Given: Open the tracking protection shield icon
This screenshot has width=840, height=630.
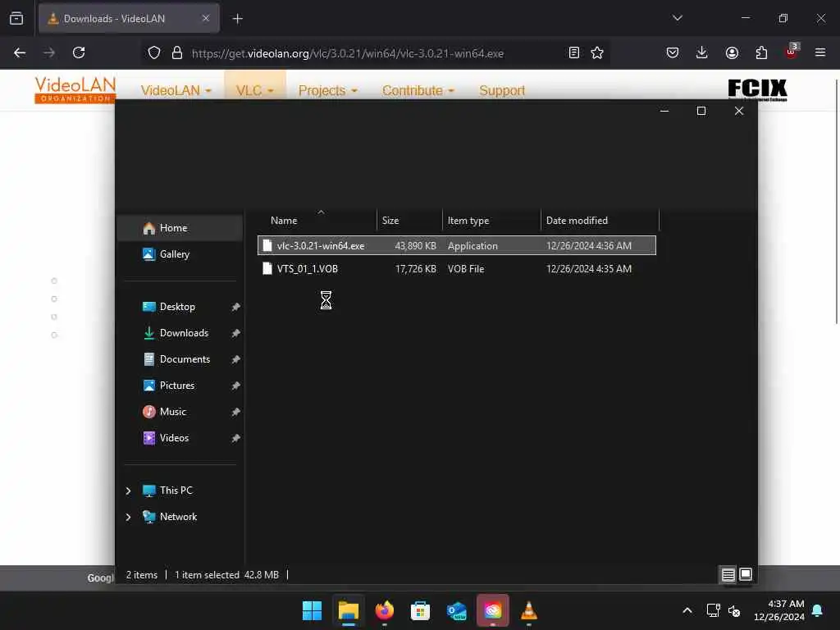Looking at the screenshot, I should coord(154,52).
